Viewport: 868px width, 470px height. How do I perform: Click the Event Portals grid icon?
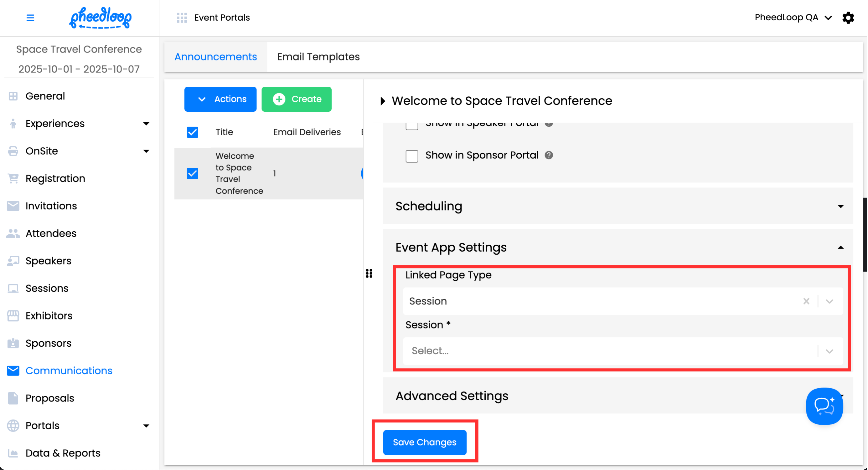(x=182, y=18)
